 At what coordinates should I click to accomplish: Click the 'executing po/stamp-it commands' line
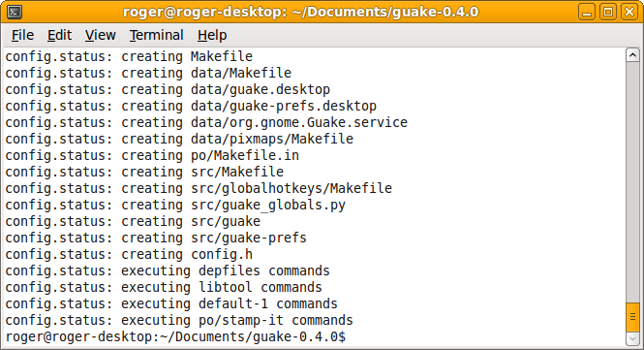[x=179, y=320]
